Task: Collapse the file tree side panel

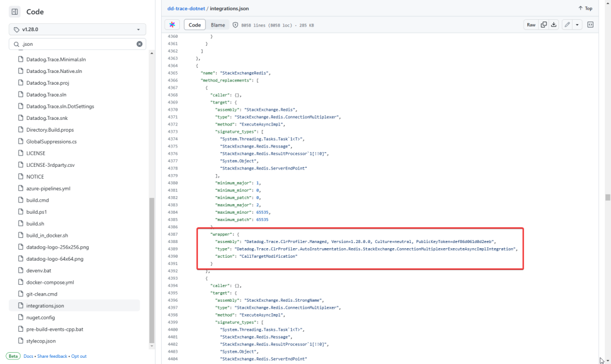Action: [x=15, y=12]
